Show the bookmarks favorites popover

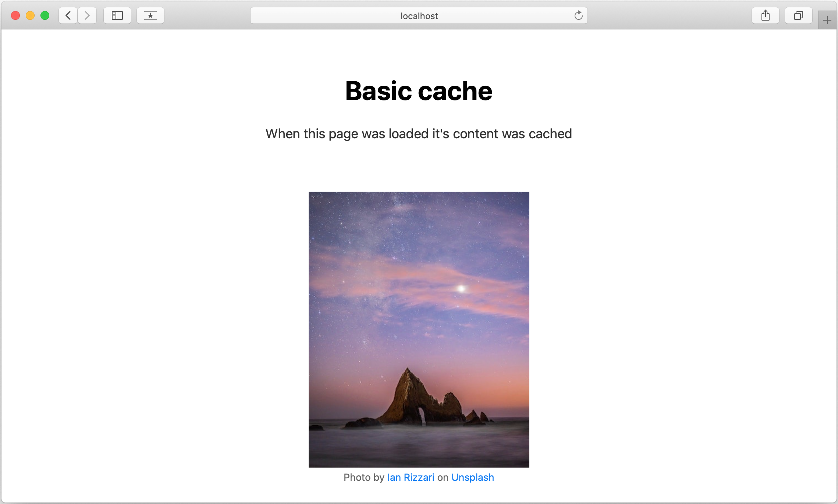tap(150, 15)
